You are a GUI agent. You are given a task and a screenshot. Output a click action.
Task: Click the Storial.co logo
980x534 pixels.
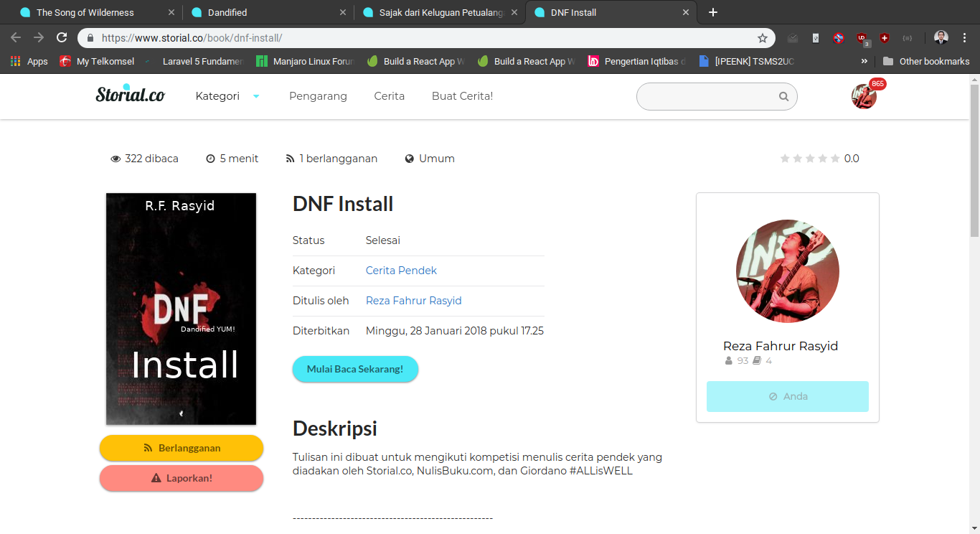coord(130,94)
